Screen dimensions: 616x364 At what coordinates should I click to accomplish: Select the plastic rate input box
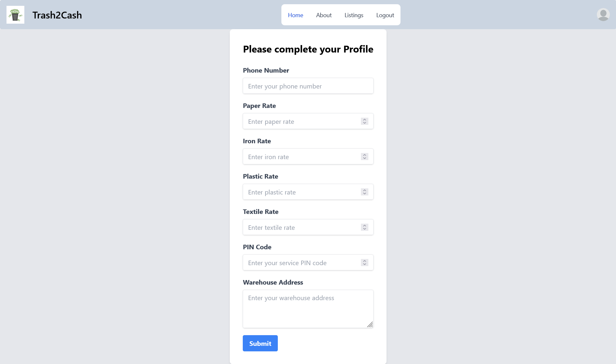pos(300,192)
